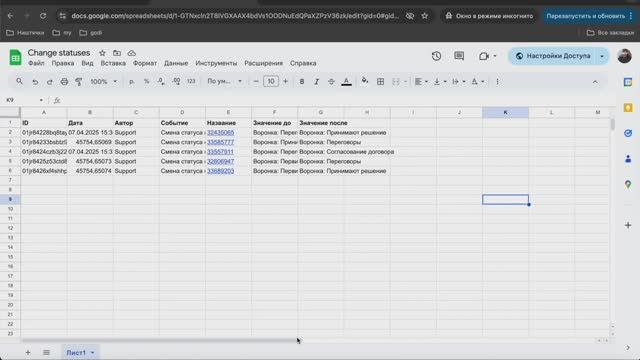This screenshot has height=360, width=640.
Task: Open the comments panel icon
Action: tap(459, 56)
